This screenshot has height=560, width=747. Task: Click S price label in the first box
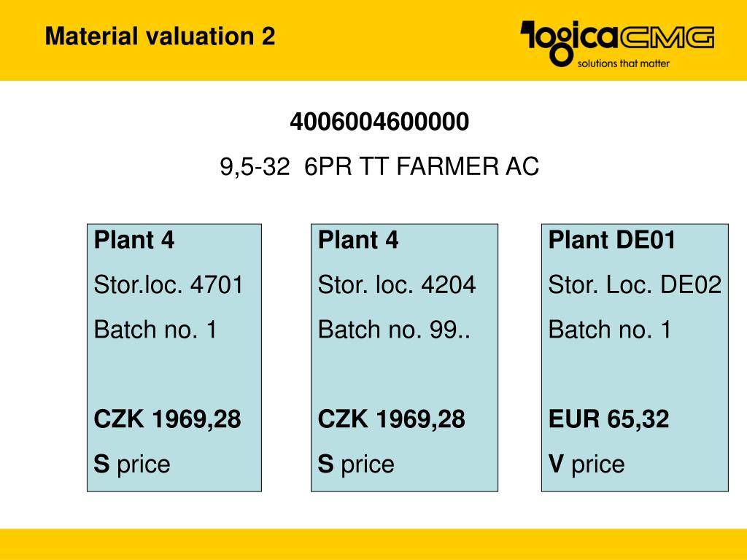coord(132,464)
